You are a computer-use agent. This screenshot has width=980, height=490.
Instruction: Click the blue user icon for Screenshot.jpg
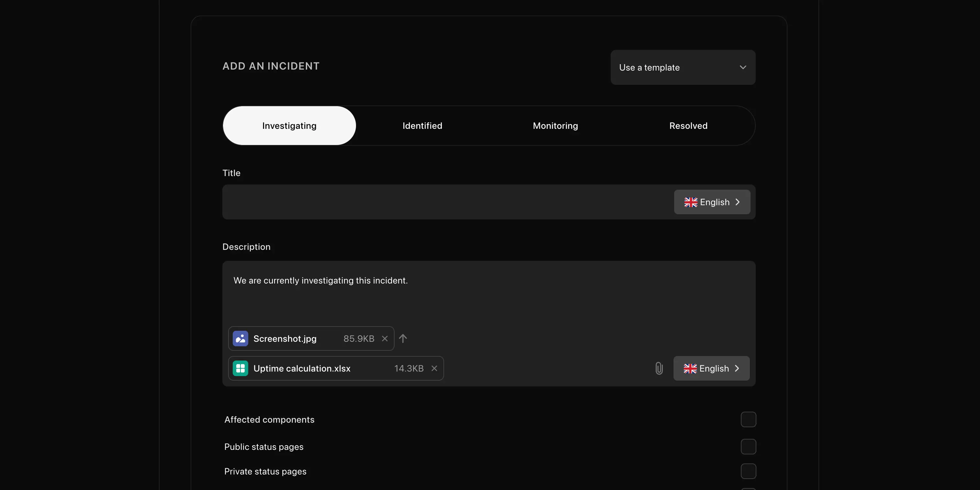tap(240, 338)
